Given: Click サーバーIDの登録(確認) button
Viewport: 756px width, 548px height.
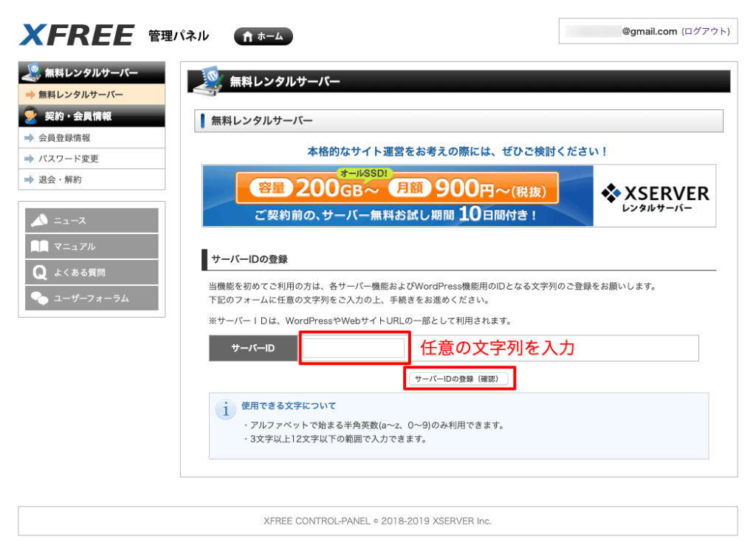Looking at the screenshot, I should (458, 379).
